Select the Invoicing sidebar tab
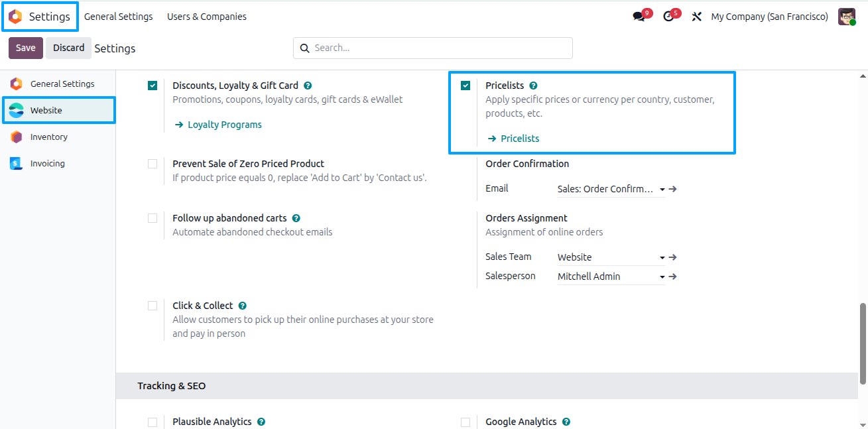This screenshot has height=429, width=868. point(58,163)
